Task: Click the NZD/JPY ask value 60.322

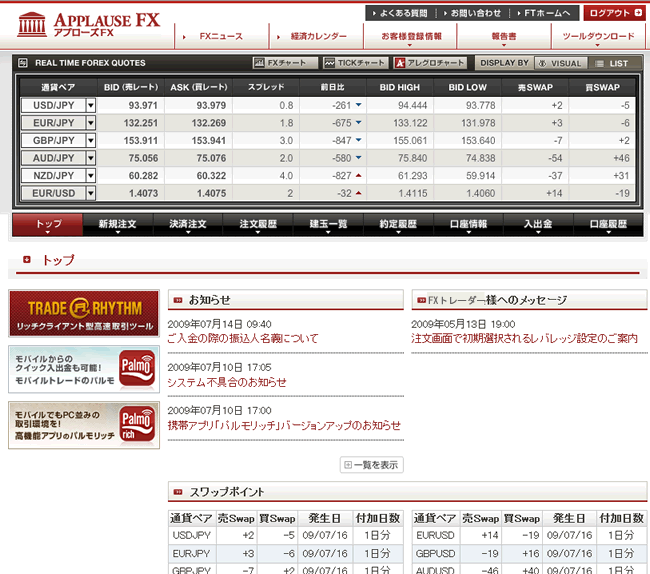Action: (211, 176)
